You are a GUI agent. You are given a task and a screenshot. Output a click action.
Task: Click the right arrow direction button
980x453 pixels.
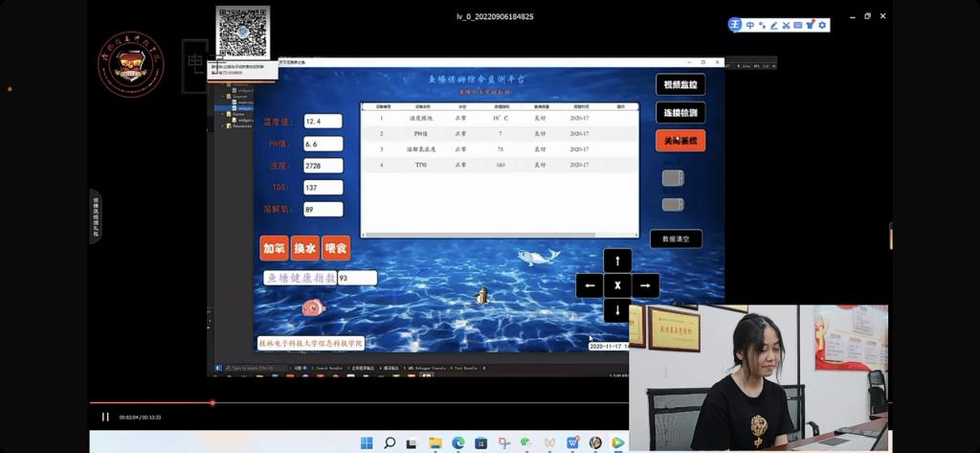point(645,285)
